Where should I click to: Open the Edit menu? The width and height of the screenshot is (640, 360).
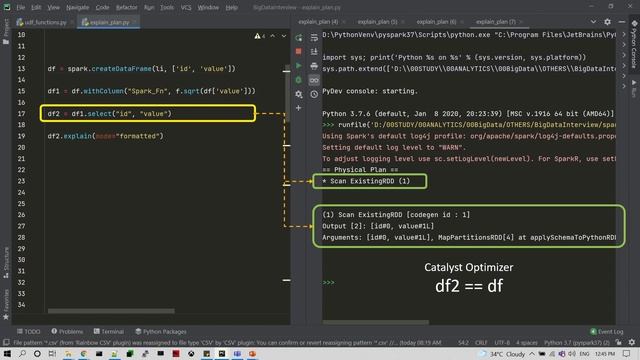(x=36, y=7)
